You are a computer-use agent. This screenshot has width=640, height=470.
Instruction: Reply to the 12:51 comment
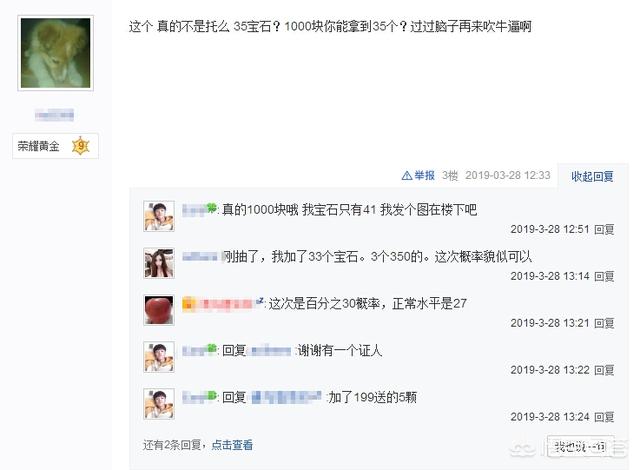[604, 229]
